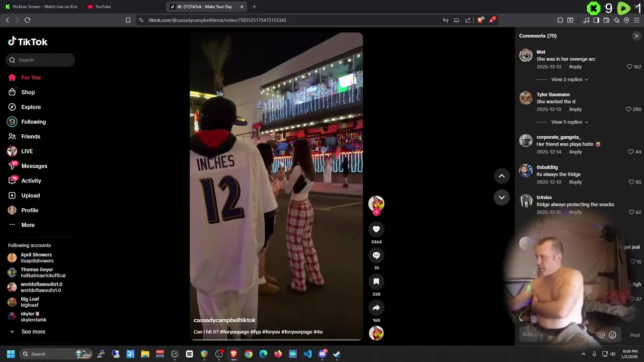Click the TikTok search box
This screenshot has width=644, height=362.
click(x=40, y=60)
